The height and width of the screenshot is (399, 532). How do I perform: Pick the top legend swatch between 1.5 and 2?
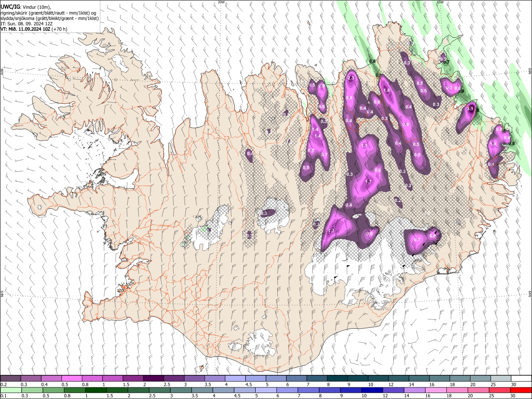click(133, 378)
